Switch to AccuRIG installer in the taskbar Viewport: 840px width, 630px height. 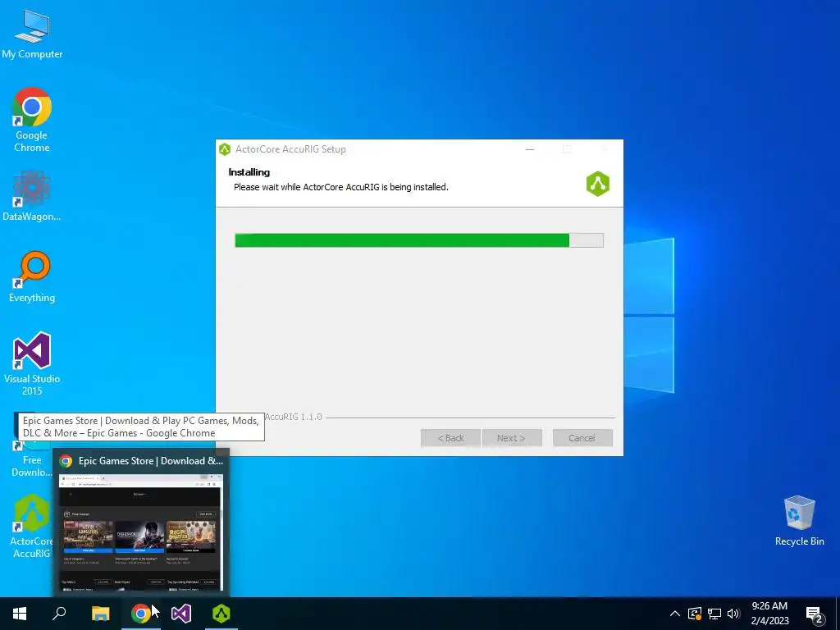[221, 614]
